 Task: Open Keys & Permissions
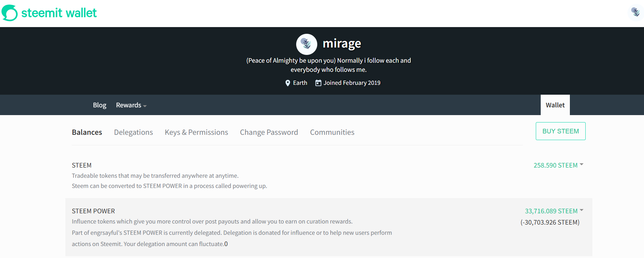(x=196, y=132)
